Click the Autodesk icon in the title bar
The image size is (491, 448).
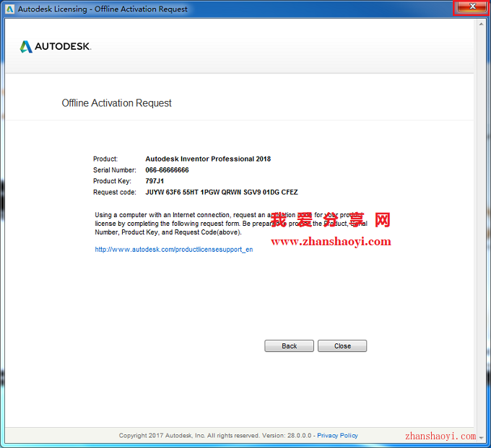tap(9, 9)
